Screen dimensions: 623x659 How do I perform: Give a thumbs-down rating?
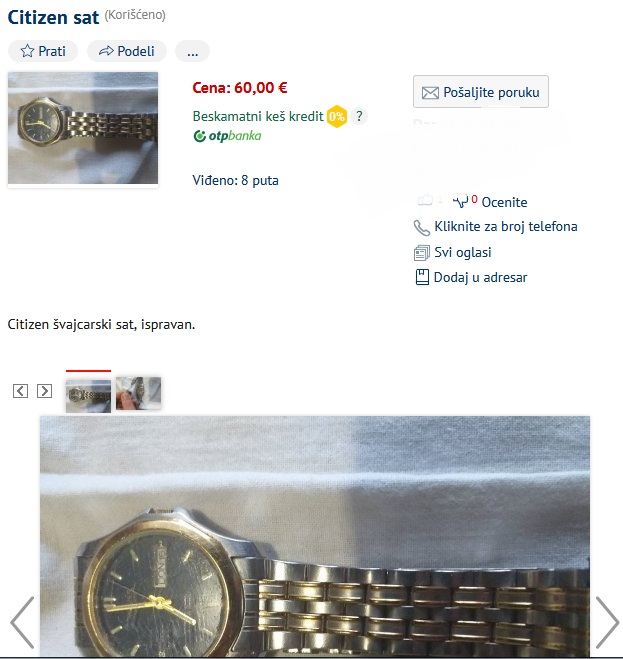[x=460, y=200]
